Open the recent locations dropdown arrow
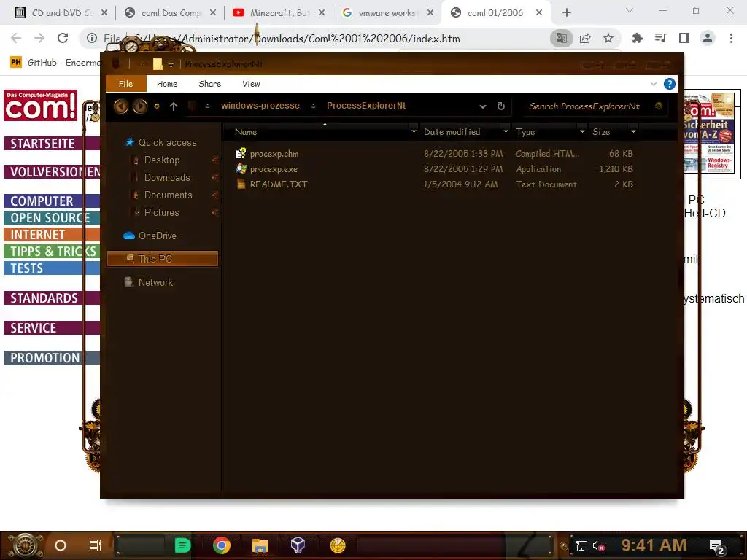747x560 pixels. point(156,106)
